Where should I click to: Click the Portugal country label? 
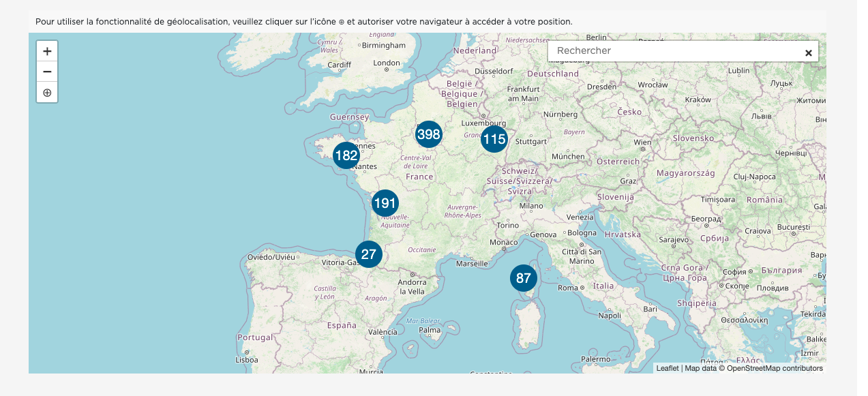coord(255,337)
